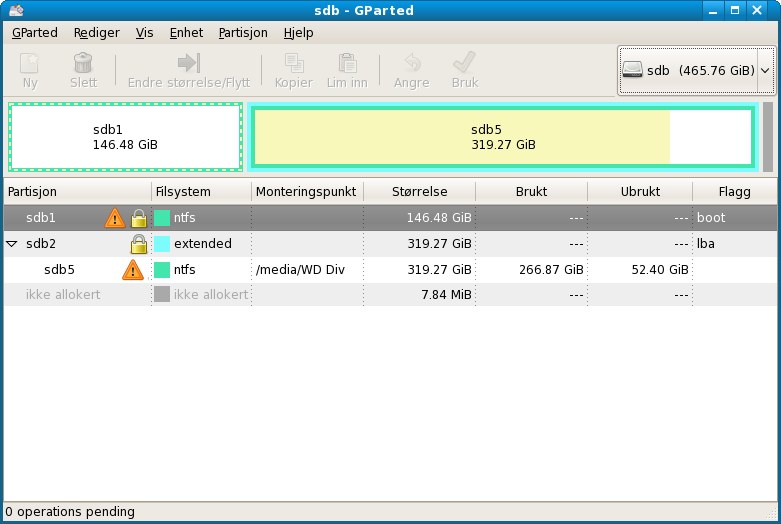781x524 pixels.
Task: Click the GParted app icon in title bar
Action: point(16,10)
